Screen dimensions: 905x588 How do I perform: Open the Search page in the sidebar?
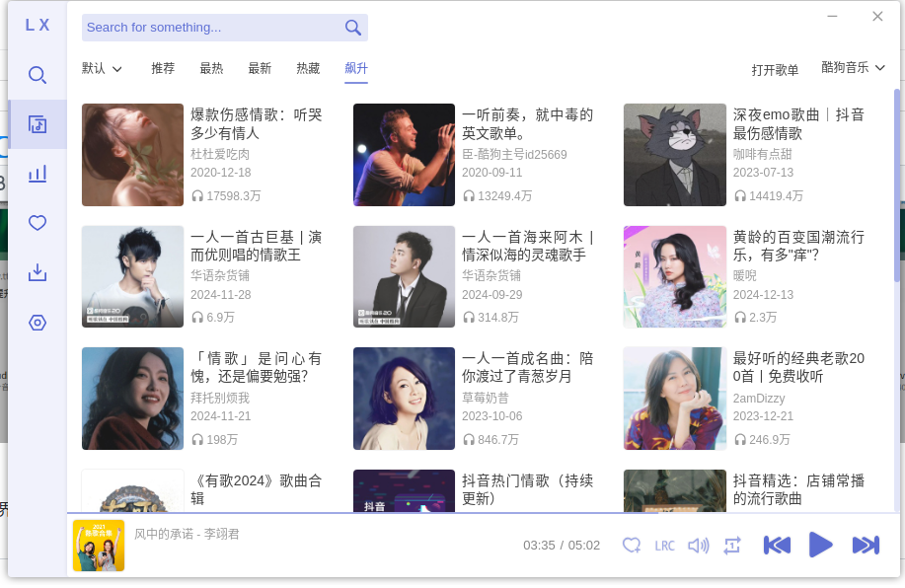coord(38,75)
